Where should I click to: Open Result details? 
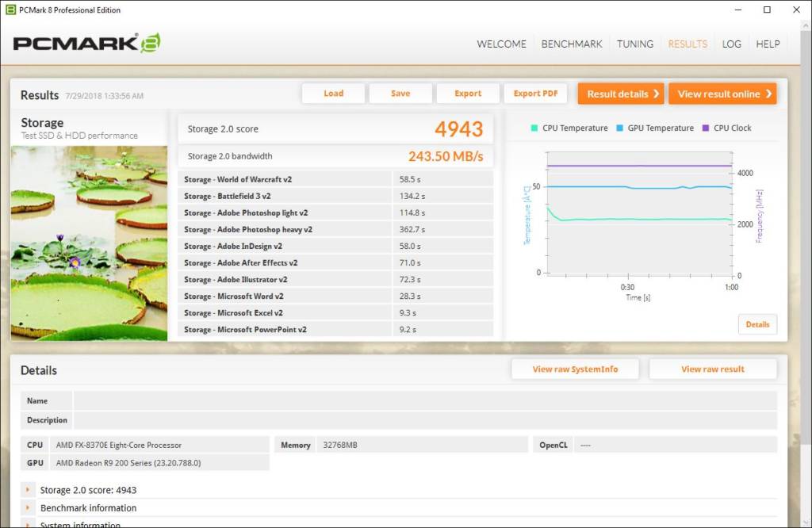click(x=621, y=94)
